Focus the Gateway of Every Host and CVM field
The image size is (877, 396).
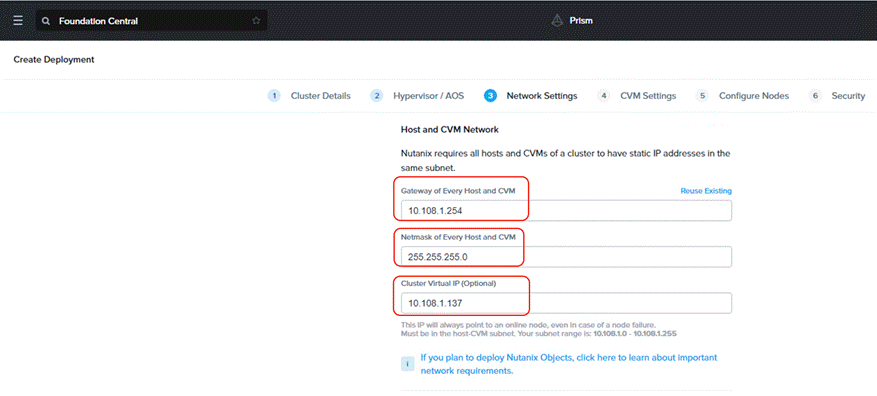566,211
